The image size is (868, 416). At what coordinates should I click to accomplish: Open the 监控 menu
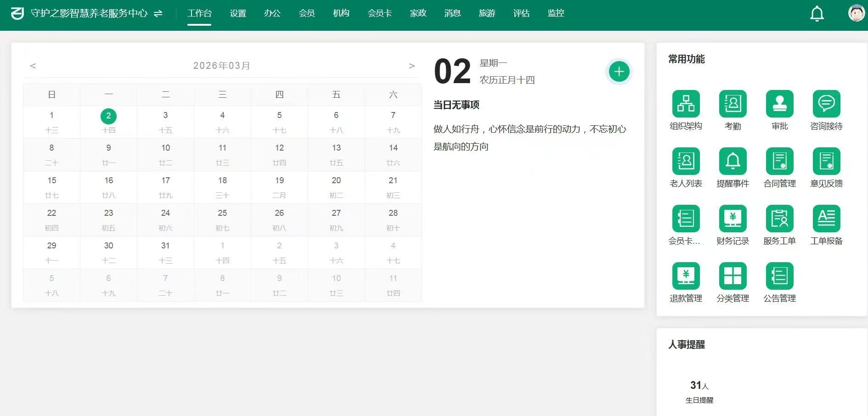(556, 13)
